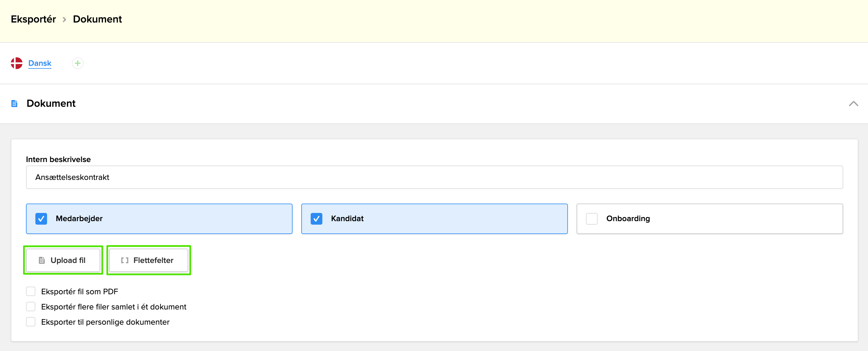Enable the Onboarding checkbox

[591, 218]
